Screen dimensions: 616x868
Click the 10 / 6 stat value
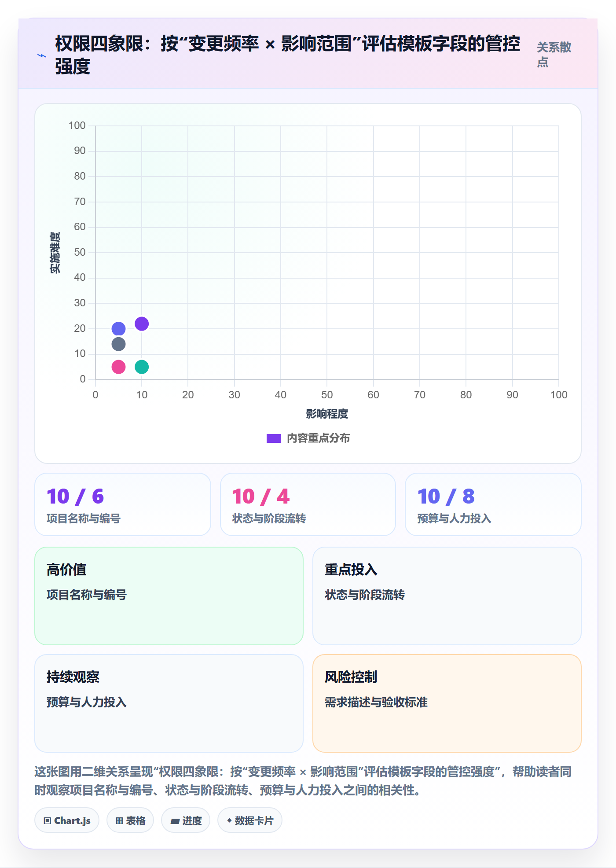tap(75, 497)
